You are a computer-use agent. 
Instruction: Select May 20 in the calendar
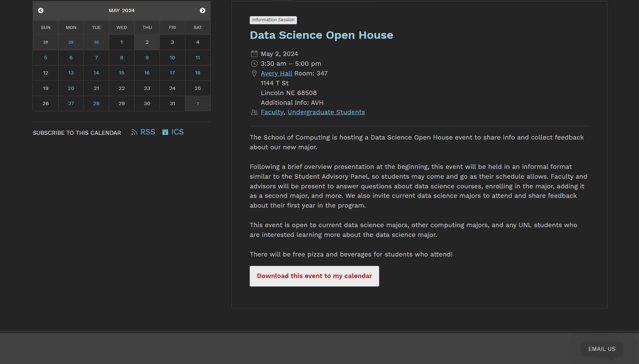71,88
